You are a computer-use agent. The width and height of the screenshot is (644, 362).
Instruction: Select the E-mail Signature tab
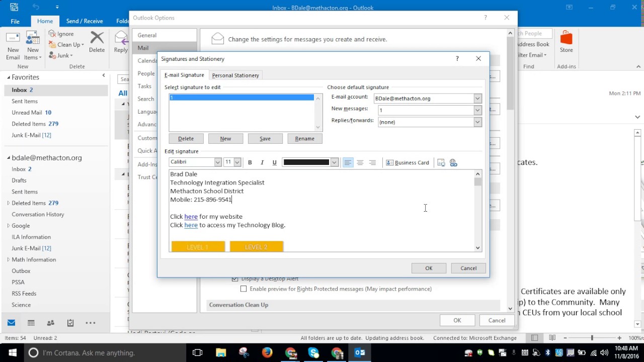tap(184, 75)
